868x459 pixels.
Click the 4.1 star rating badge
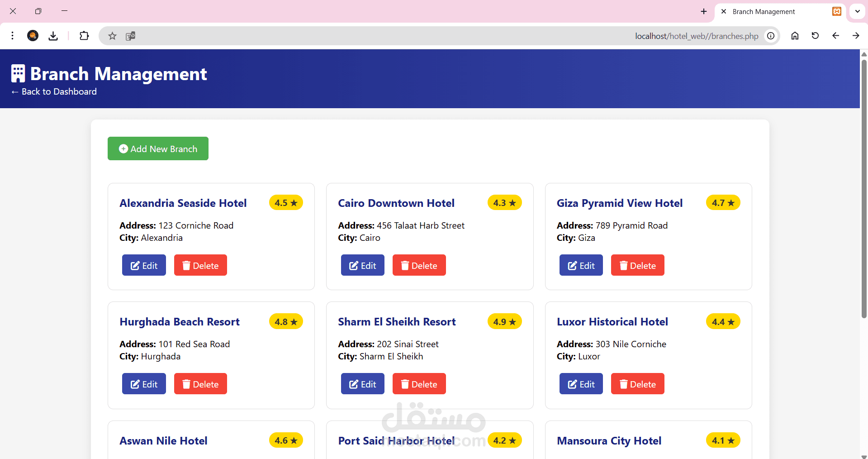click(x=723, y=440)
